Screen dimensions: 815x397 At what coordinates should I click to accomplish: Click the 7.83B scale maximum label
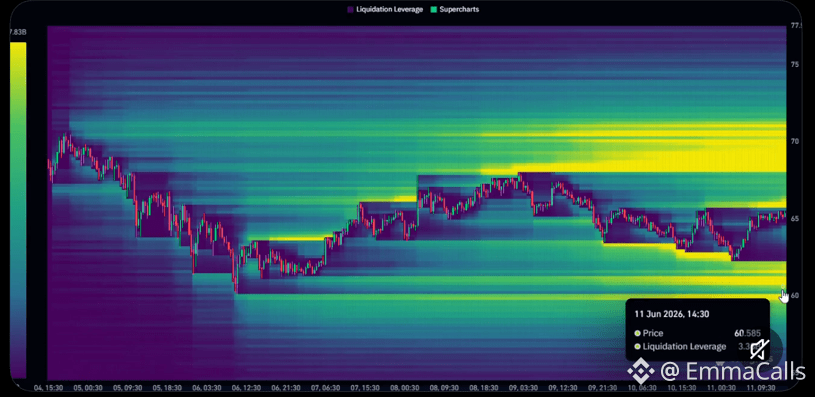(x=18, y=32)
